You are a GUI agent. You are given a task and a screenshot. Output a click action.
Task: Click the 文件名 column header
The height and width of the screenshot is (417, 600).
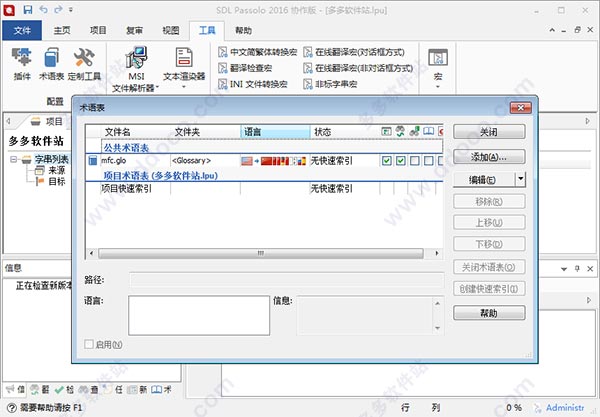click(135, 132)
